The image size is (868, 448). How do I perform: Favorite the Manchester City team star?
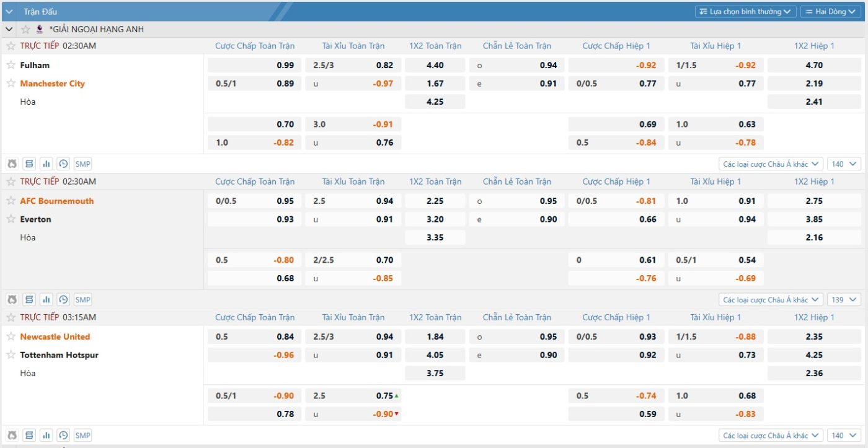[x=11, y=84]
